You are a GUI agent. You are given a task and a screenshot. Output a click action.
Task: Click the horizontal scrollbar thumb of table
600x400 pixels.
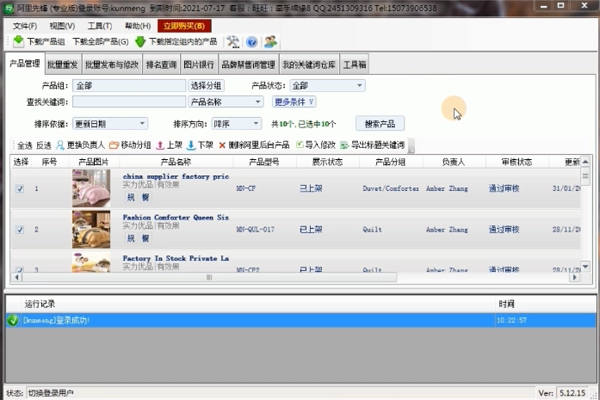209,277
